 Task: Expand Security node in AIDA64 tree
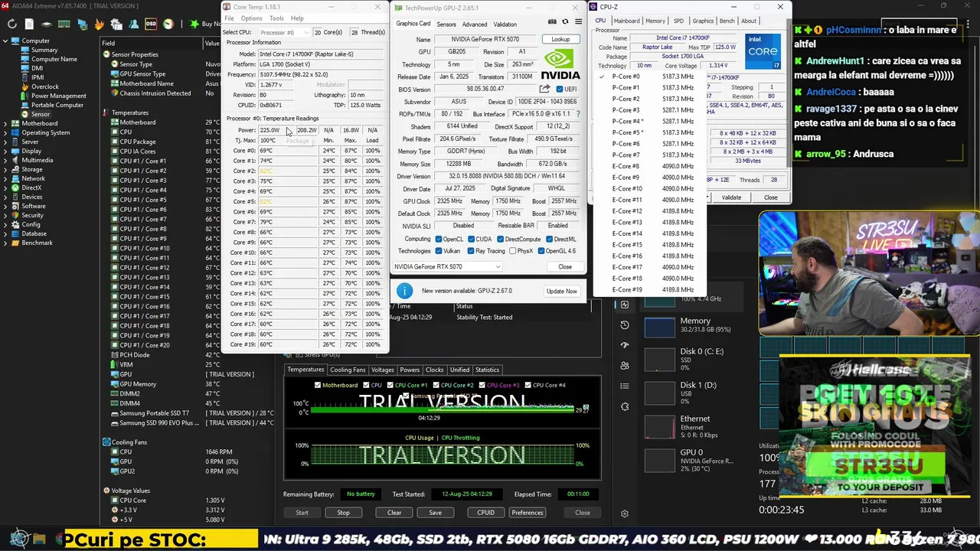pos(6,215)
